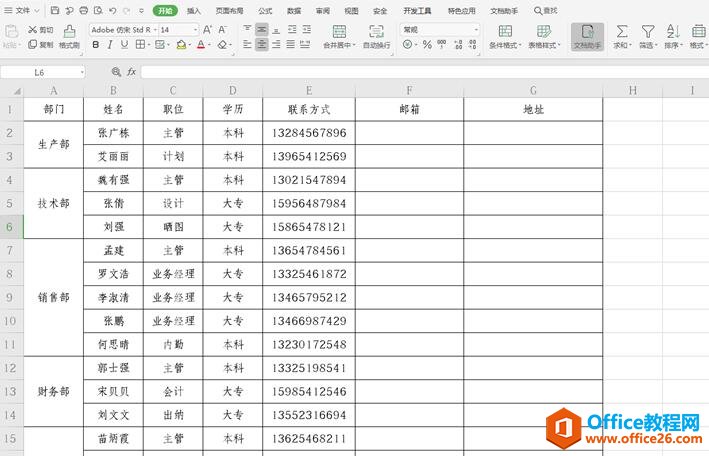Click the Format Painter (格式刷) icon
Screen dimensions: 709x456
pyautogui.click(x=68, y=38)
